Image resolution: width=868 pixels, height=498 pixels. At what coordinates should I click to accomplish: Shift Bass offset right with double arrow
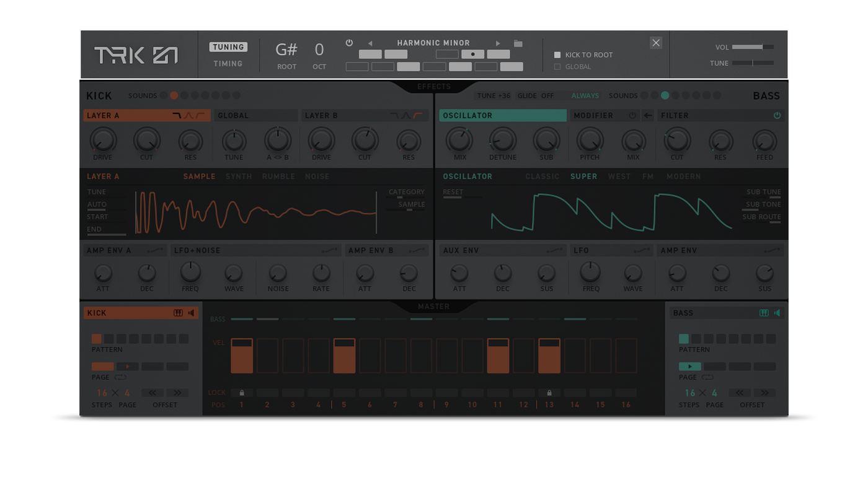tap(764, 393)
